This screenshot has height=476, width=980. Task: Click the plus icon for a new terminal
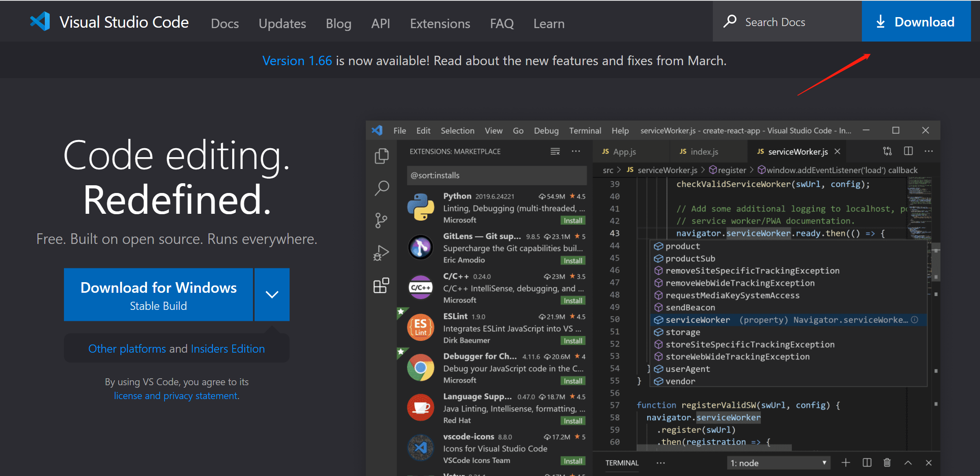pyautogui.click(x=846, y=463)
